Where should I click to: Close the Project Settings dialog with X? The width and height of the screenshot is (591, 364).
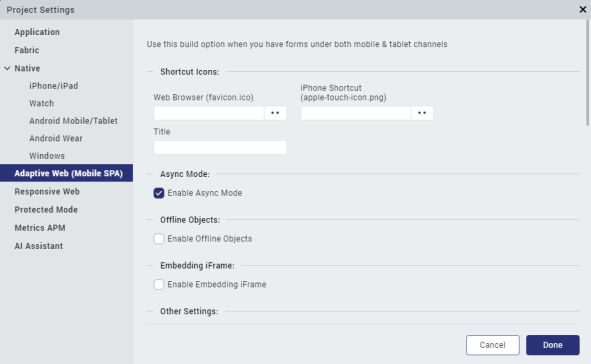click(583, 9)
